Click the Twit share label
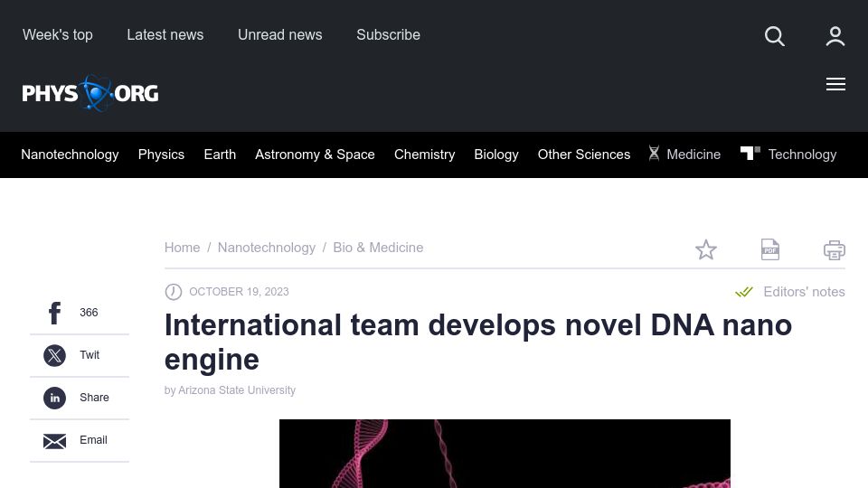The width and height of the screenshot is (868, 488). (90, 355)
